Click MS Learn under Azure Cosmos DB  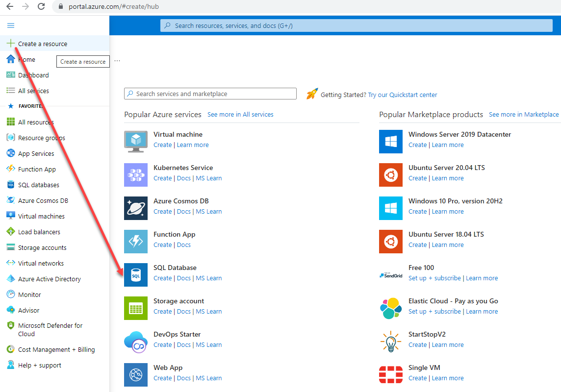(x=208, y=211)
